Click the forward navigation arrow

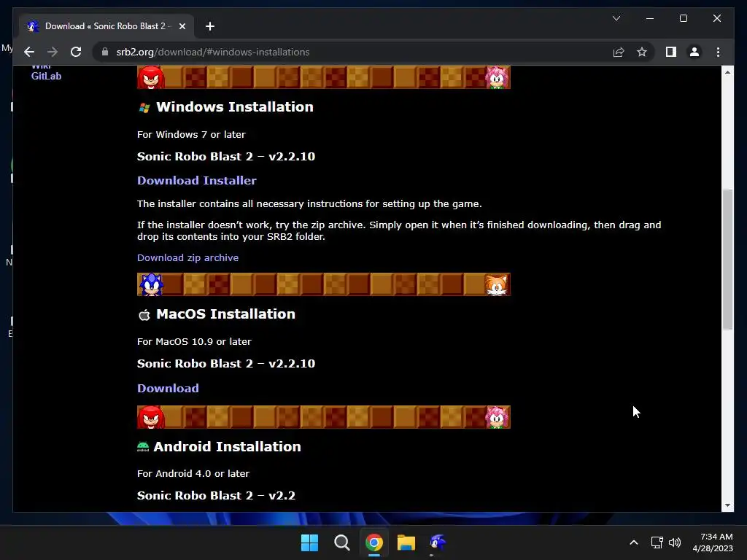(53, 52)
